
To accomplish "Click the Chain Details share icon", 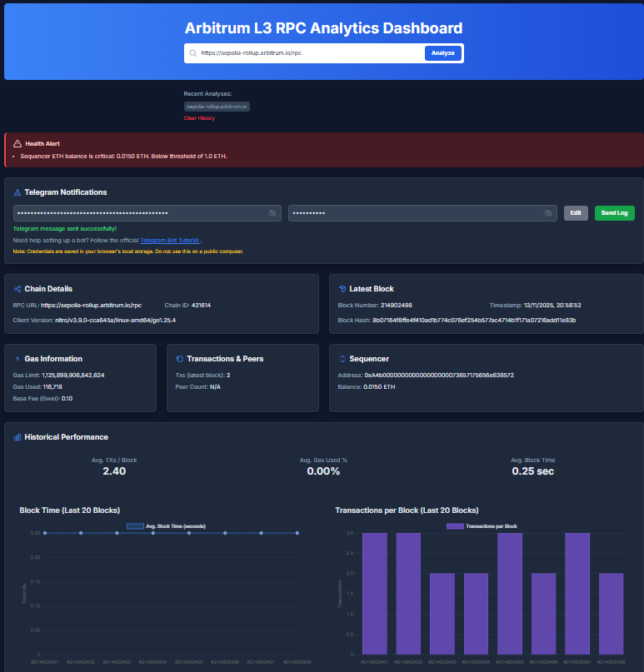I will [17, 289].
